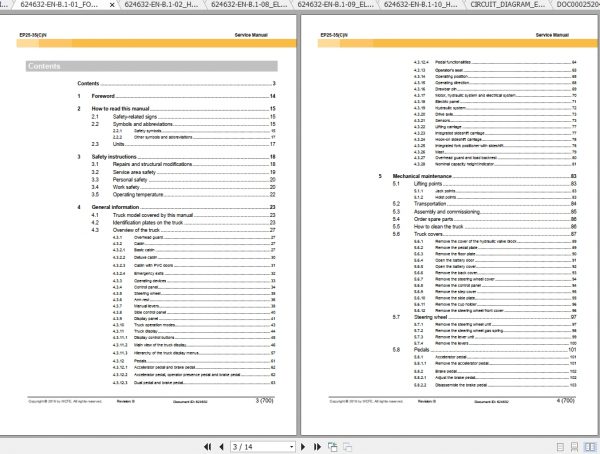Close the 624632-EN-B.1-01_FO tab
This screenshot has height=454, width=600.
[x=112, y=5]
